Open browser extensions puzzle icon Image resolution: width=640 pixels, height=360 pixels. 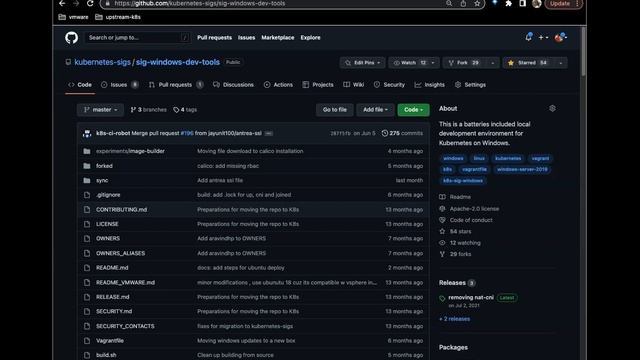pos(509,3)
